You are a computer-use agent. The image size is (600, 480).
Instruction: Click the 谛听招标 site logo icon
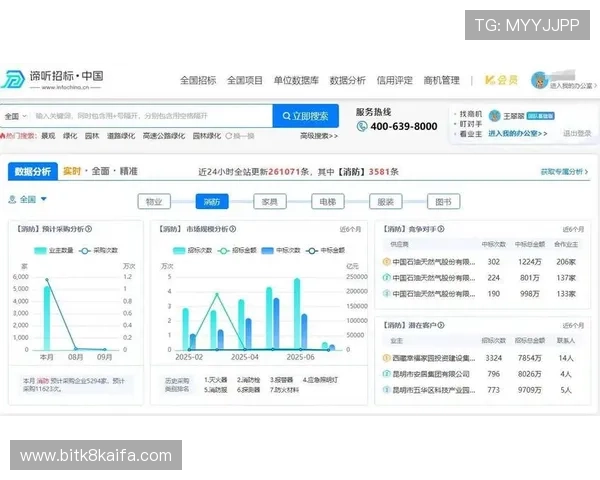(x=13, y=79)
